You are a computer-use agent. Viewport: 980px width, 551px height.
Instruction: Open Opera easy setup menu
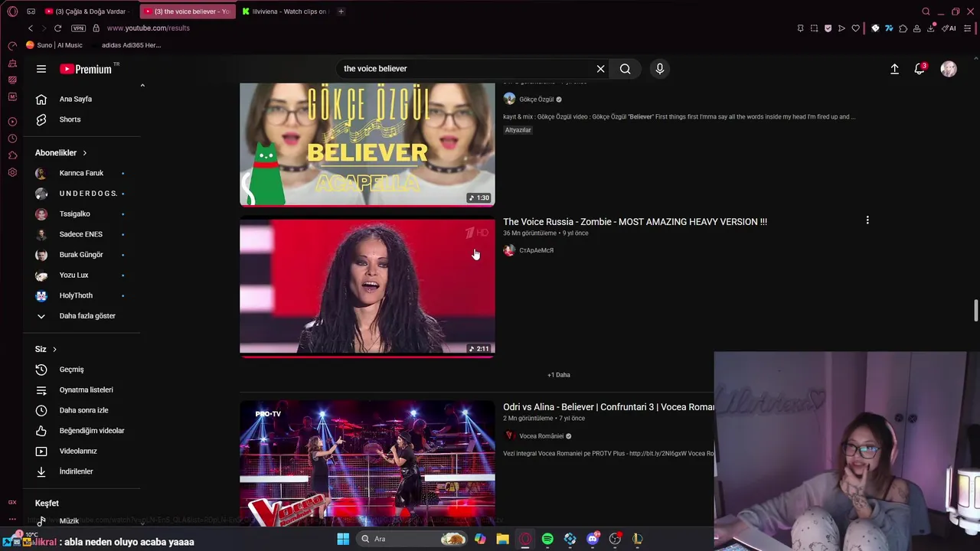pos(968,28)
